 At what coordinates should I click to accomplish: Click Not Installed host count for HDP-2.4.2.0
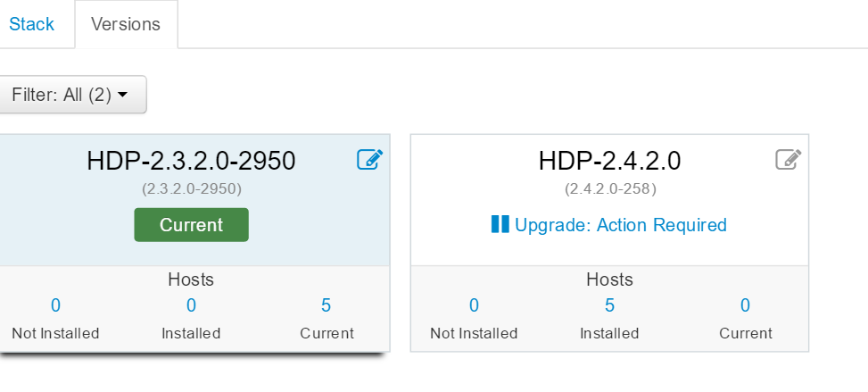click(x=474, y=305)
